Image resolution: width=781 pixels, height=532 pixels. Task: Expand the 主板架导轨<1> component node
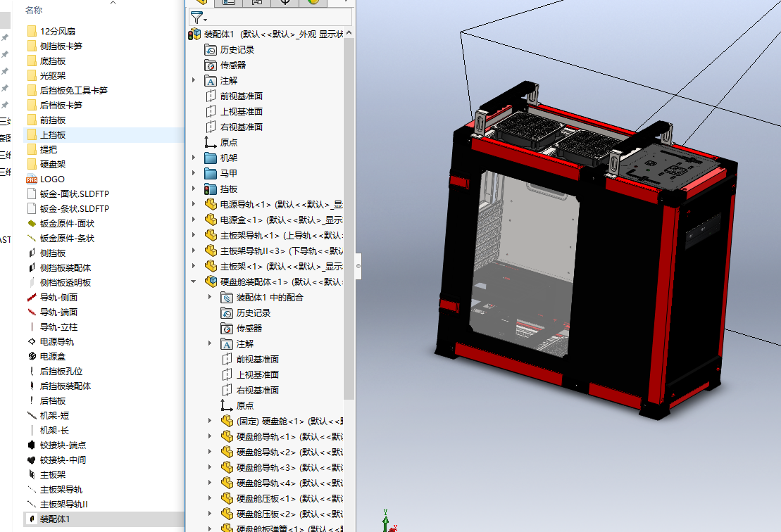click(194, 235)
